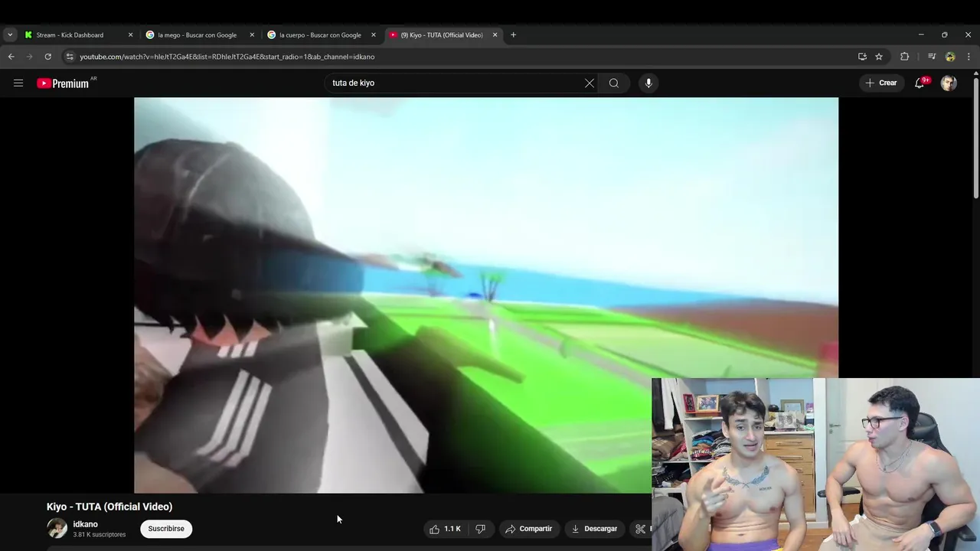Install app icon in address bar
The image size is (980, 551).
pyautogui.click(x=862, y=57)
